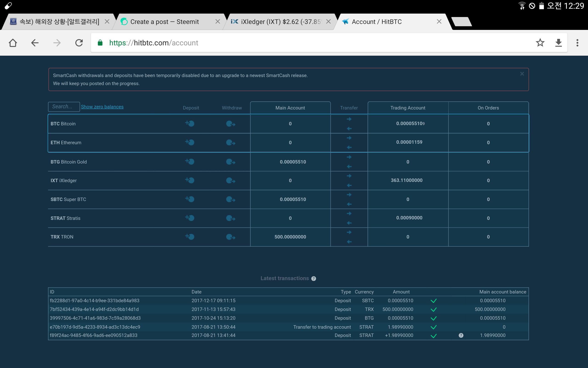Transfer SBTC to trading account right arrow
Screen dimensions: 588x368
click(x=349, y=195)
